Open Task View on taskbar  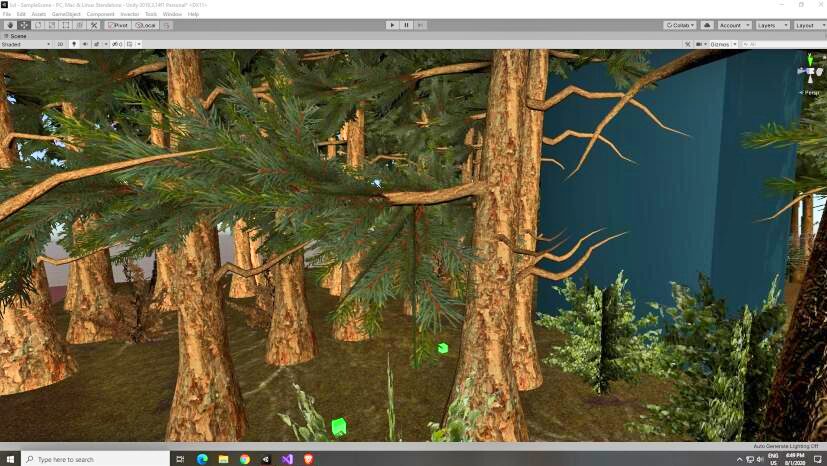[x=180, y=459]
